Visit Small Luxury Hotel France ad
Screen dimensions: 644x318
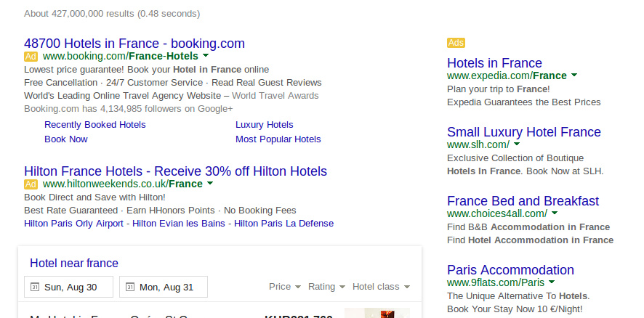click(x=524, y=132)
